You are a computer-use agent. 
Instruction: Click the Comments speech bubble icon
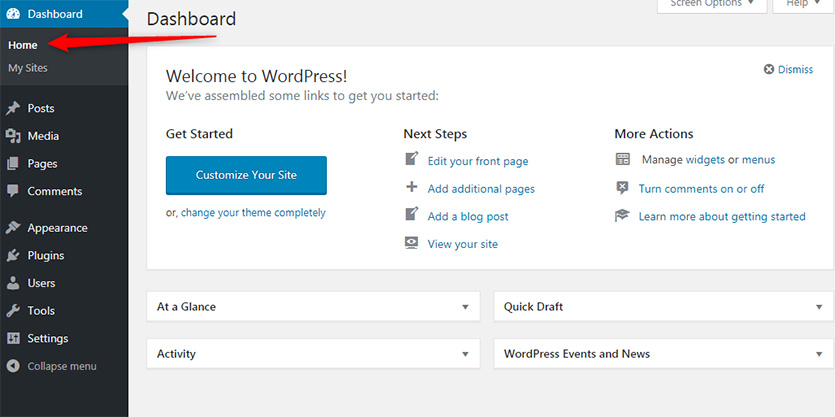coord(13,191)
